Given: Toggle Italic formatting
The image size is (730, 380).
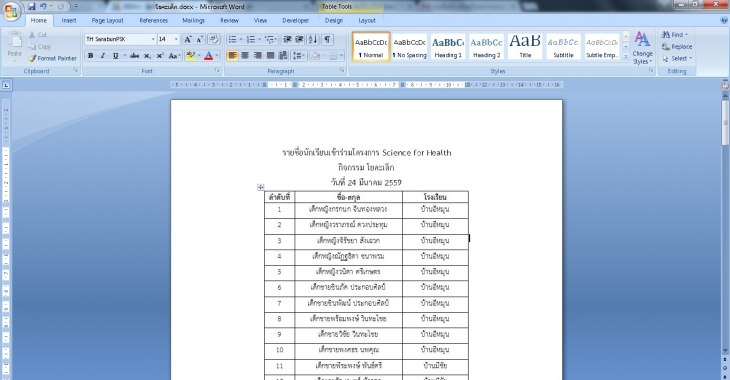Looking at the screenshot, I should [103, 55].
